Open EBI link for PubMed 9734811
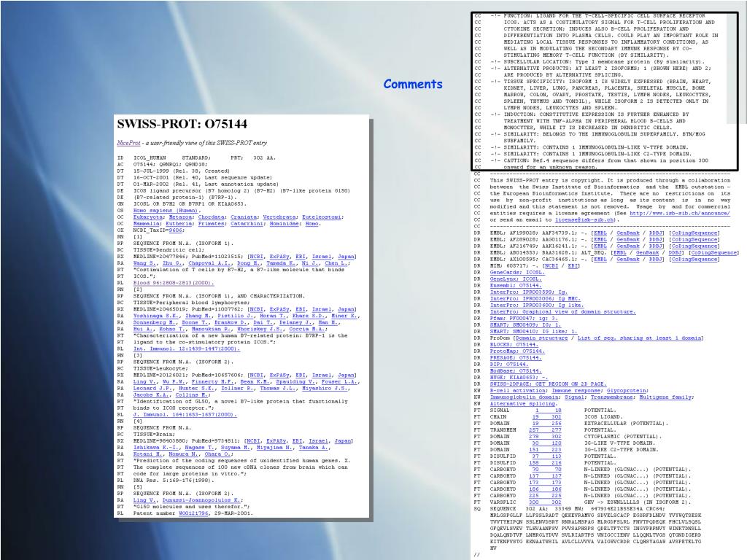Viewport: 747px width, 560px height. (x=298, y=441)
